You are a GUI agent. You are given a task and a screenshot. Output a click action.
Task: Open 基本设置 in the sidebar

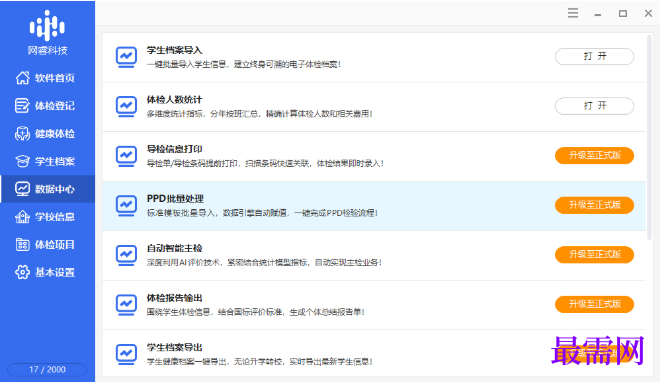pos(55,272)
